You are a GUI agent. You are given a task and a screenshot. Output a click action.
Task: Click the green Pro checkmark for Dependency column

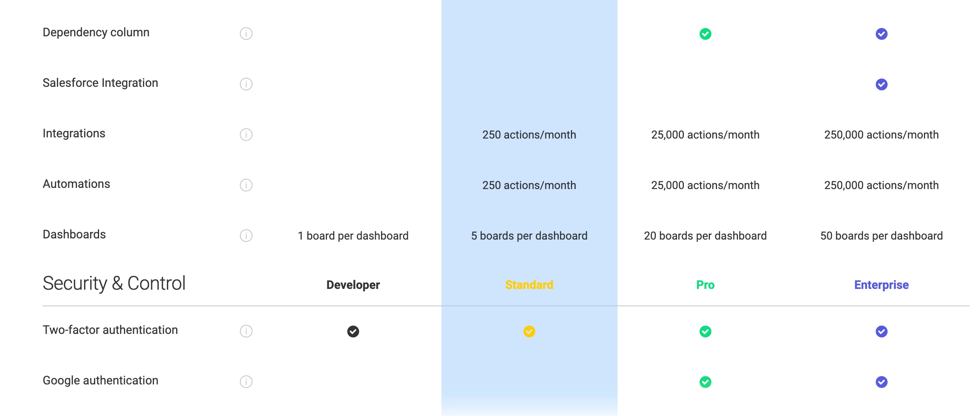tap(705, 34)
